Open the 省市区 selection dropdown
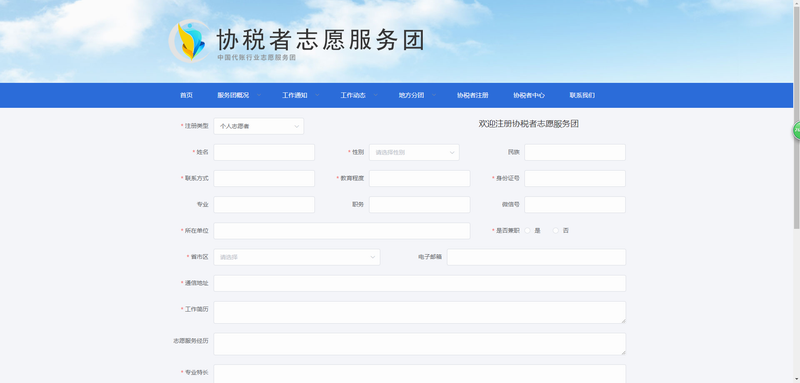This screenshot has width=800, height=383. (x=297, y=257)
